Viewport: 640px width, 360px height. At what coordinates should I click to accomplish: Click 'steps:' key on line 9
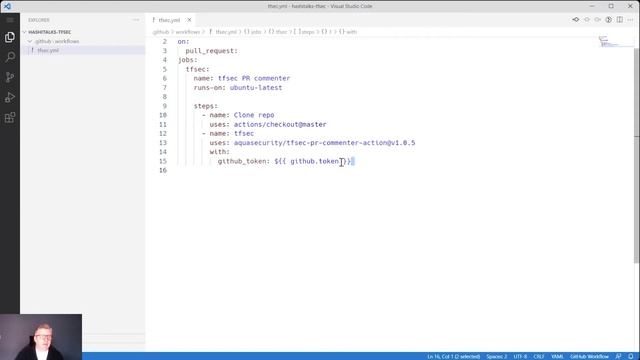pyautogui.click(x=206, y=106)
